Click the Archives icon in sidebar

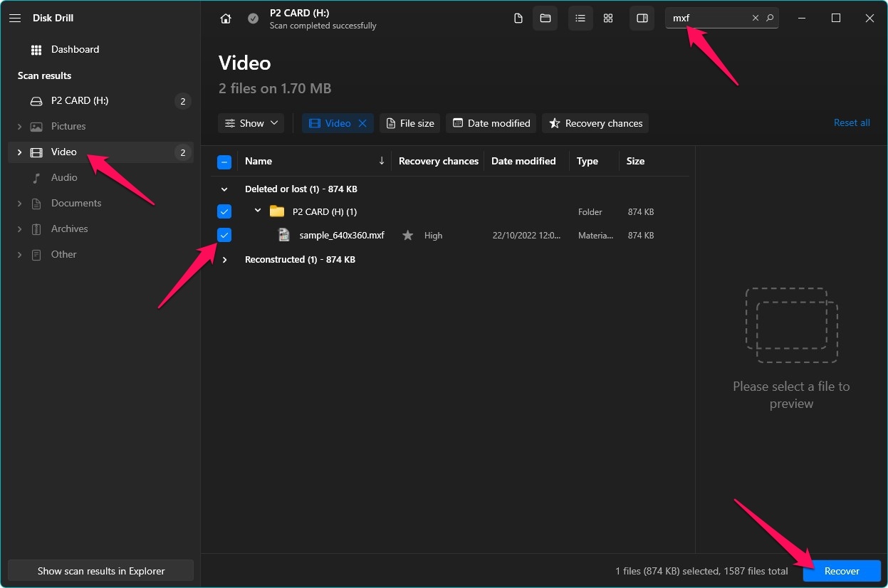point(36,229)
